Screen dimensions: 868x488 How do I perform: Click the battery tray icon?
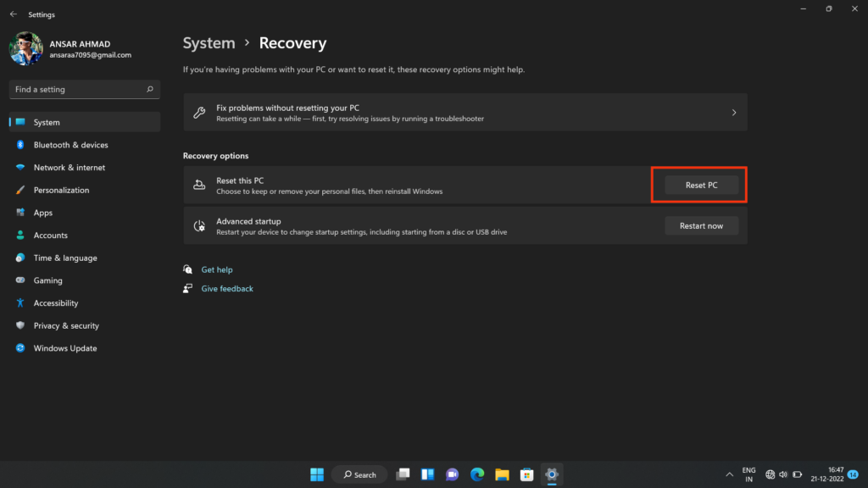pyautogui.click(x=797, y=474)
